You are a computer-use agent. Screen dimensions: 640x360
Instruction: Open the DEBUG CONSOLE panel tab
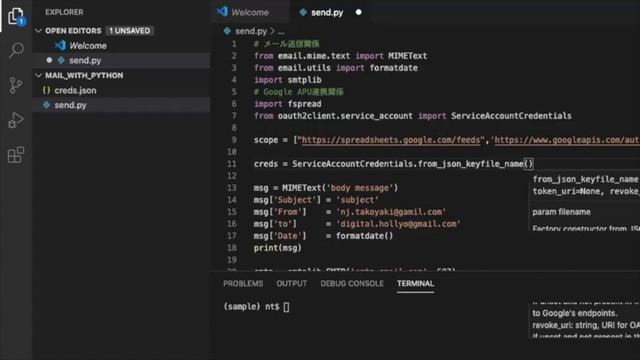352,284
